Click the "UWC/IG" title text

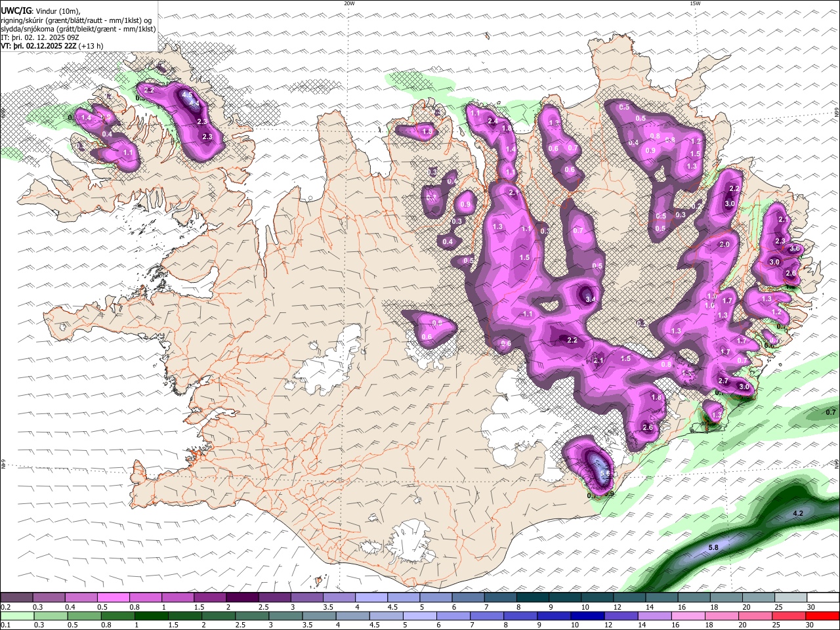(x=16, y=10)
